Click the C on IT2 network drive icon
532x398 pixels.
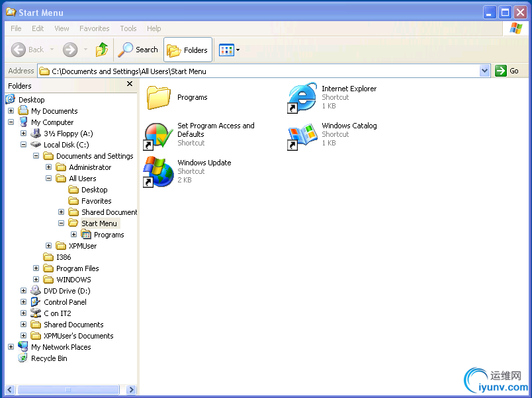tap(36, 313)
